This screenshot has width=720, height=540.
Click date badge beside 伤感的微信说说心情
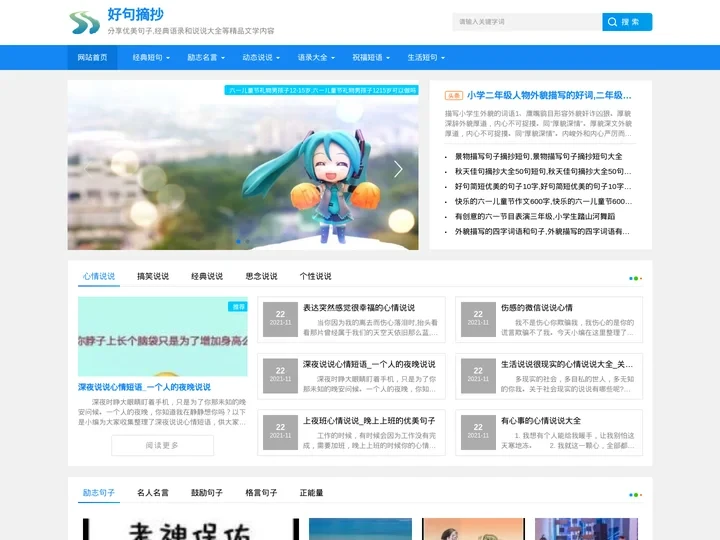pyautogui.click(x=478, y=319)
